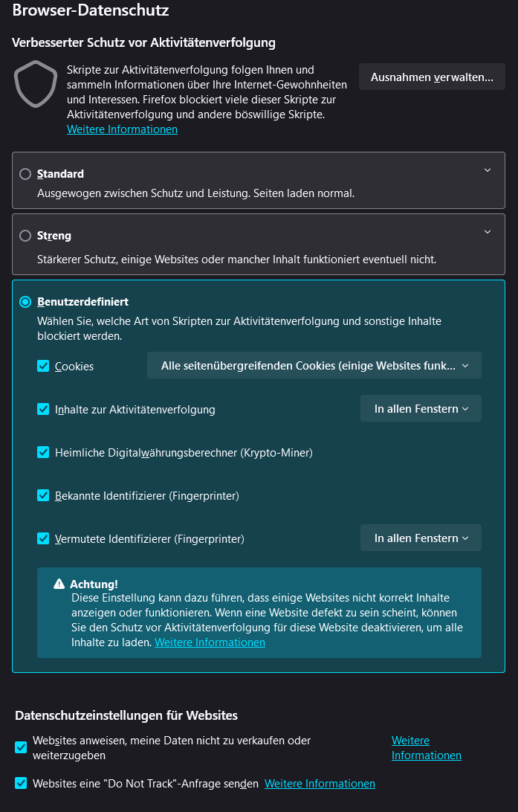Uncheck the Cookies checkbox
This screenshot has height=812, width=518.
[43, 366]
